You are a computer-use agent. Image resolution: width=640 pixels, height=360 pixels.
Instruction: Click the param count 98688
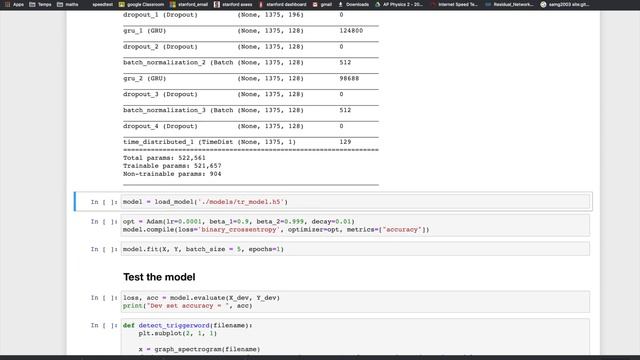click(x=349, y=78)
